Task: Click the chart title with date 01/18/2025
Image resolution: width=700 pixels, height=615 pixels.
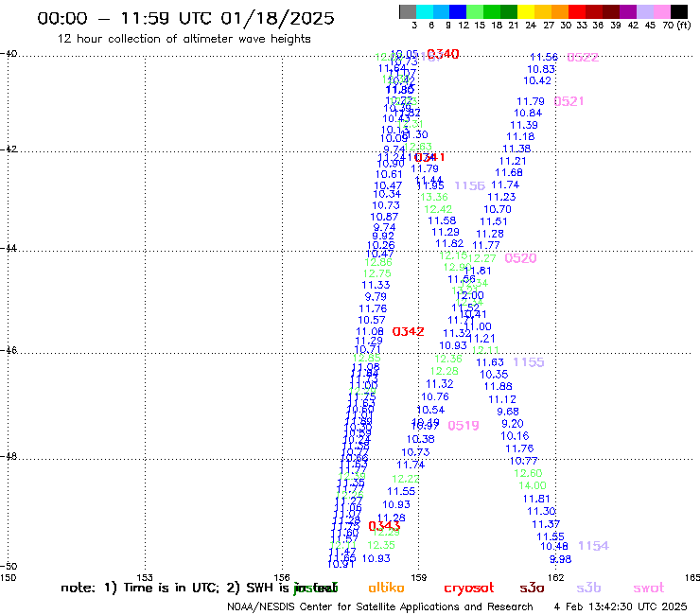Action: pos(185,18)
